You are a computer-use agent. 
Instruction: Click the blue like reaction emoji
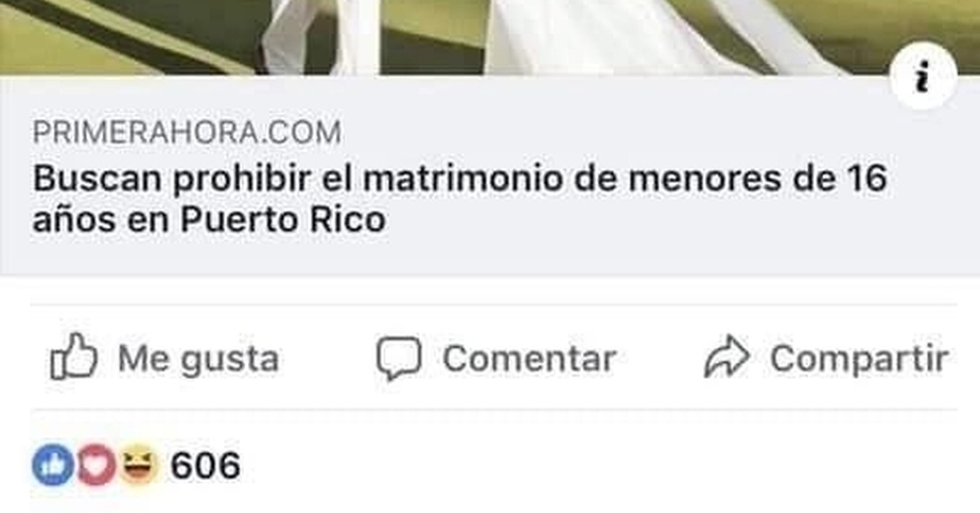point(53,465)
